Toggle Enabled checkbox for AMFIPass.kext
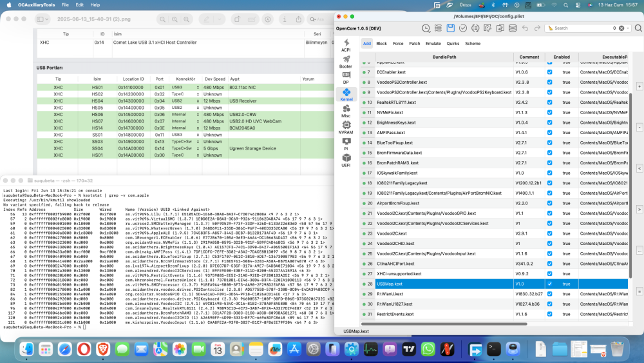 549,132
